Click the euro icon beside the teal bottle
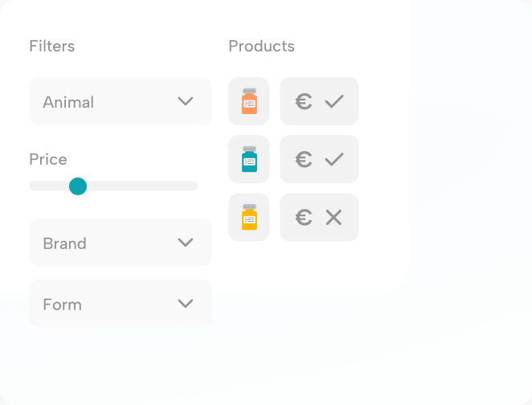This screenshot has height=405, width=532. [304, 159]
